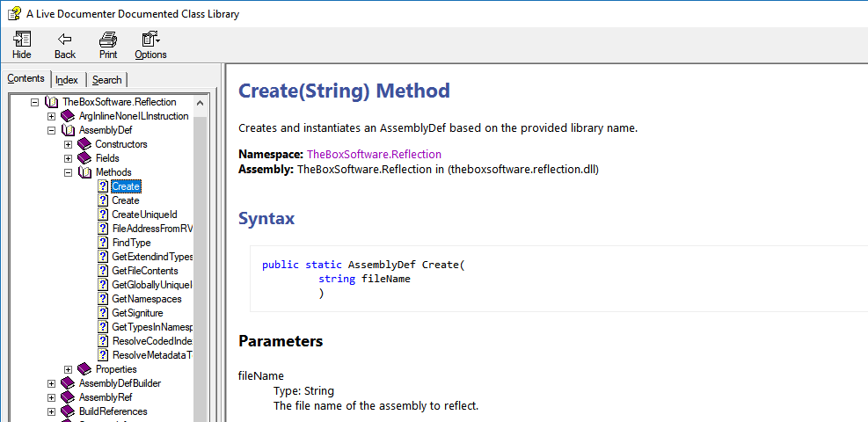Click the topic icon beside GetTypesInNamesp

pyautogui.click(x=102, y=327)
